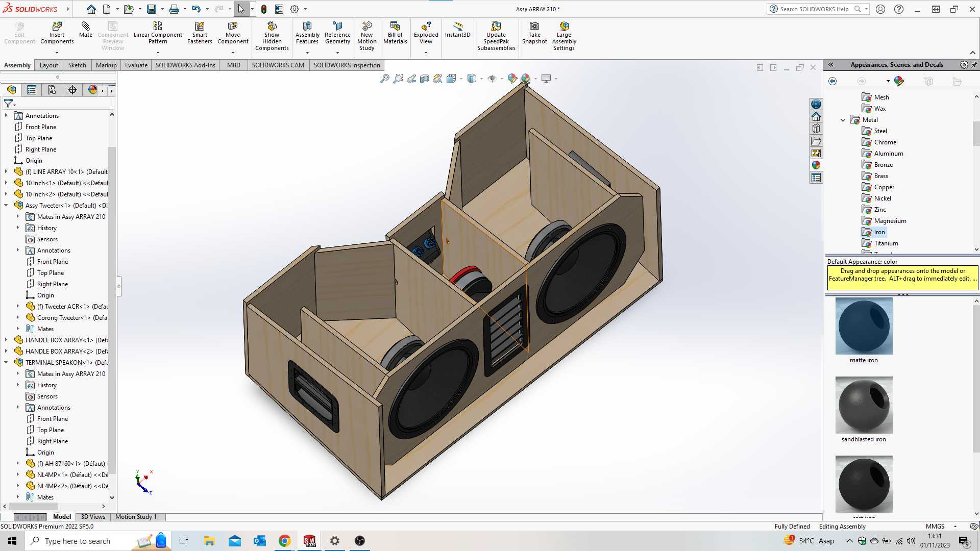Click the Zoom to Fit icon

[385, 79]
